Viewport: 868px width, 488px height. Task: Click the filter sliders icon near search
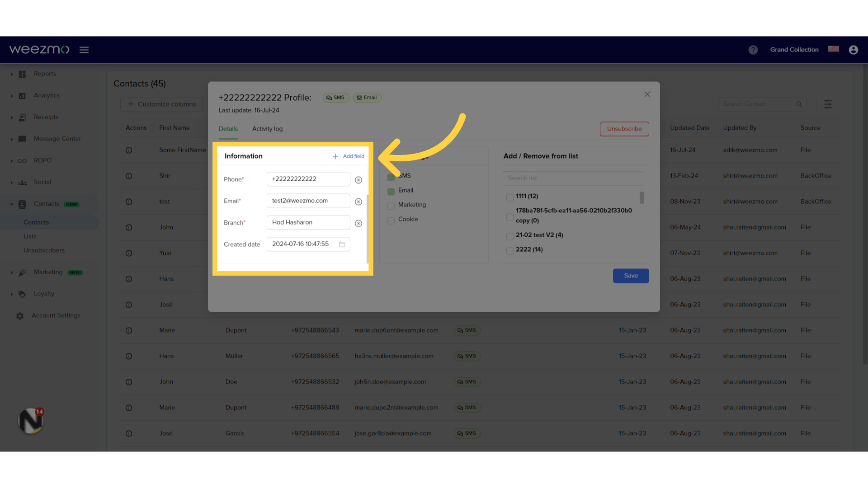click(828, 104)
